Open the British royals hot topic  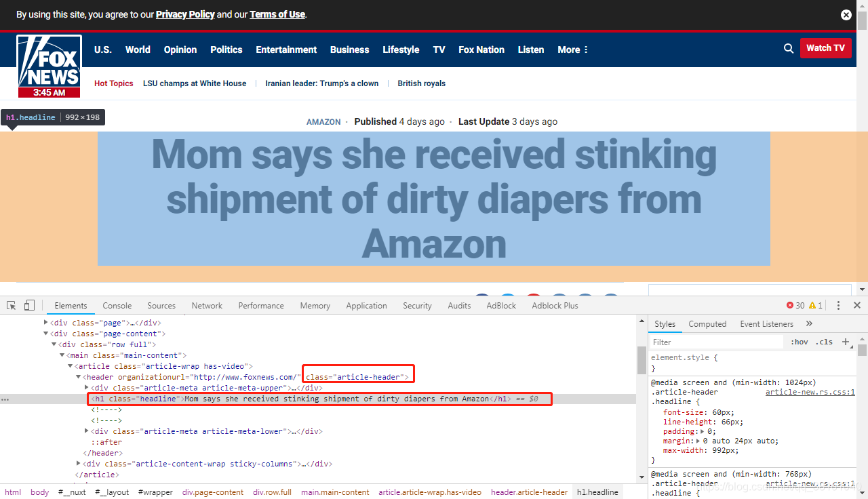pos(422,83)
